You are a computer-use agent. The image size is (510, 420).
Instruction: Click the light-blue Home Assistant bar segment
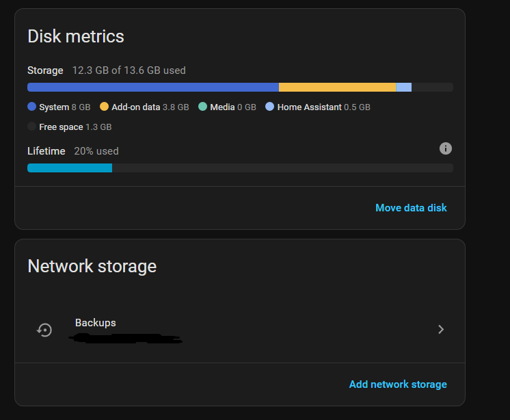[403, 87]
